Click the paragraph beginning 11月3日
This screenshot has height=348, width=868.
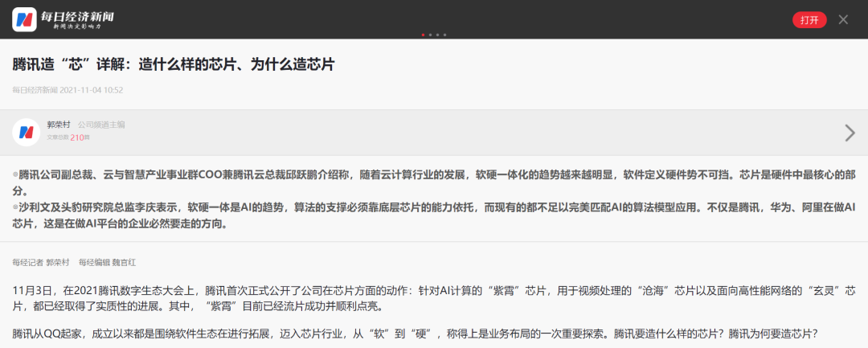pos(434,297)
